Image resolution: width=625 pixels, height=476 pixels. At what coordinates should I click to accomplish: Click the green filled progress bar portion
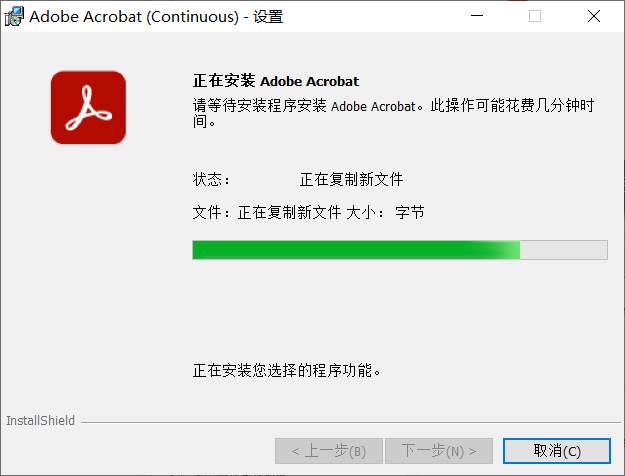(356, 250)
